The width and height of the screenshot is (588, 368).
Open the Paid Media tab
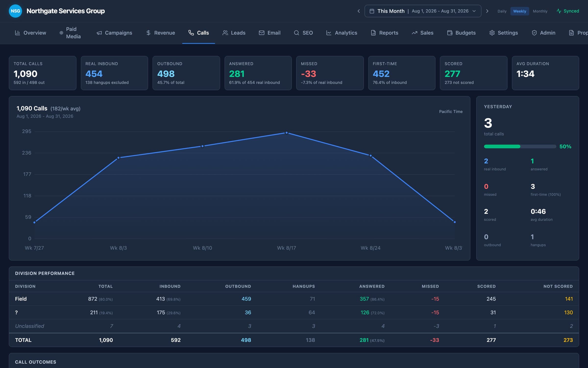tap(71, 33)
